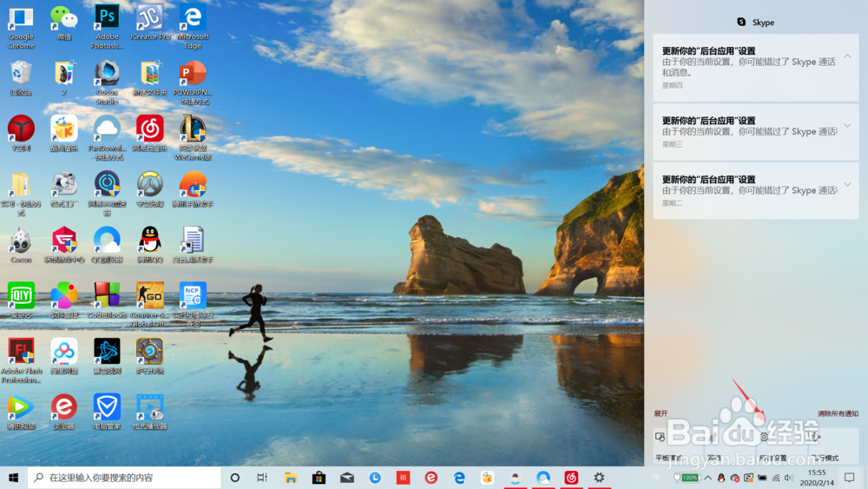Screen dimensions: 868x489
Task: Launch Counter-Strike Global Offensive icon
Action: [149, 305]
